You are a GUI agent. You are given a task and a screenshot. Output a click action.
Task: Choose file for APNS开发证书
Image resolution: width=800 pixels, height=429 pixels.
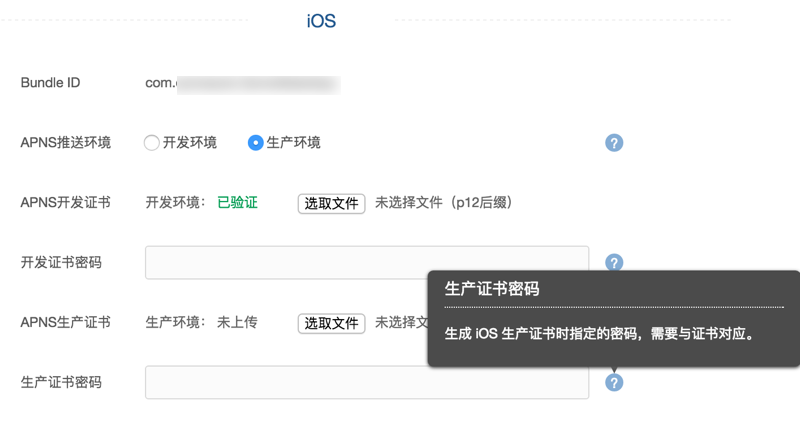pos(331,203)
